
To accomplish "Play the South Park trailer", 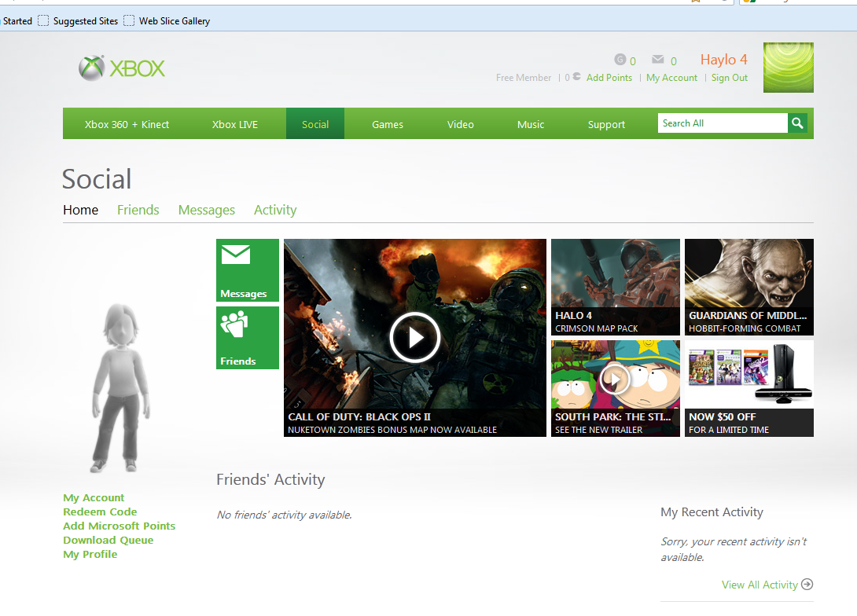I will tap(615, 379).
